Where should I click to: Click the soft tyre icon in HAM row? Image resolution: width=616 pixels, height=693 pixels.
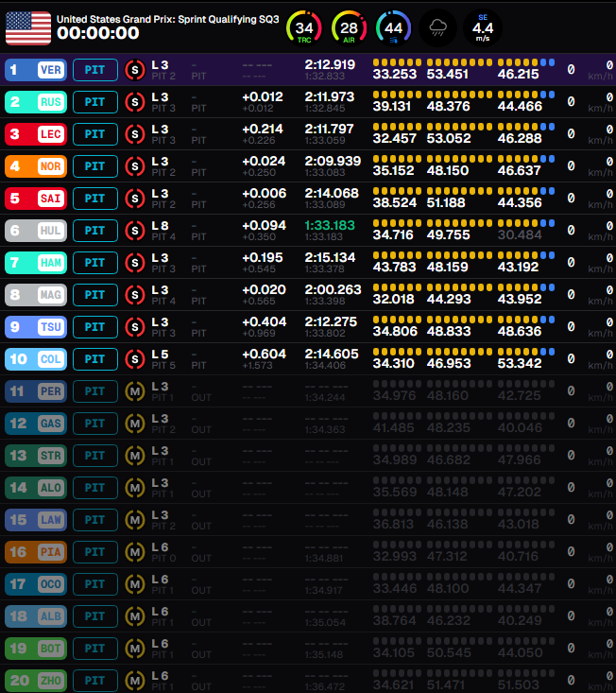coord(135,263)
